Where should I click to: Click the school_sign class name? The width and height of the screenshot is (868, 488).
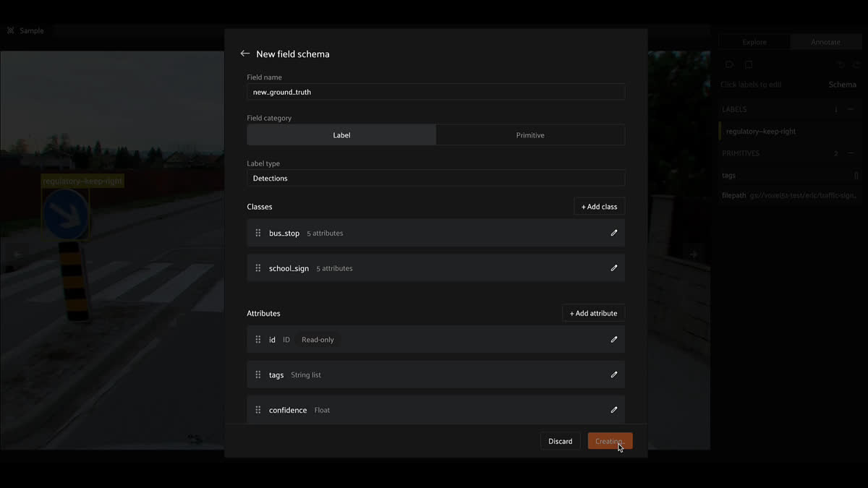[x=289, y=268]
